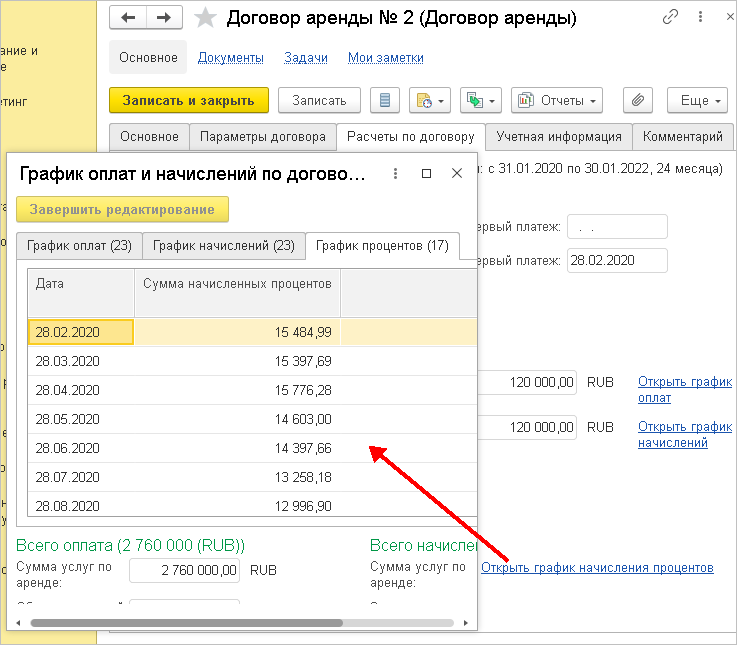The image size is (737, 645).
Task: Click the Сумма начисленных процентов column header
Action: click(237, 293)
